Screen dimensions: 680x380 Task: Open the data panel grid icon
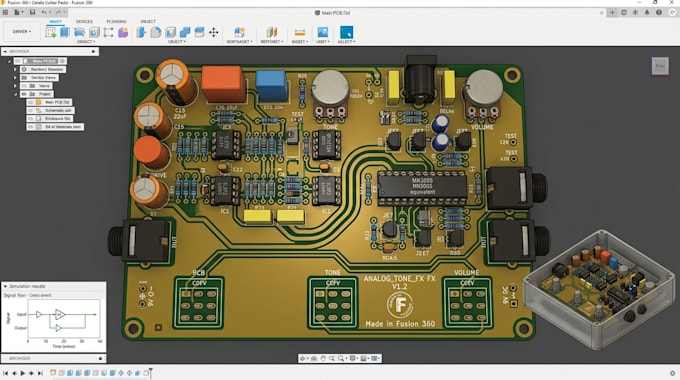click(5, 13)
